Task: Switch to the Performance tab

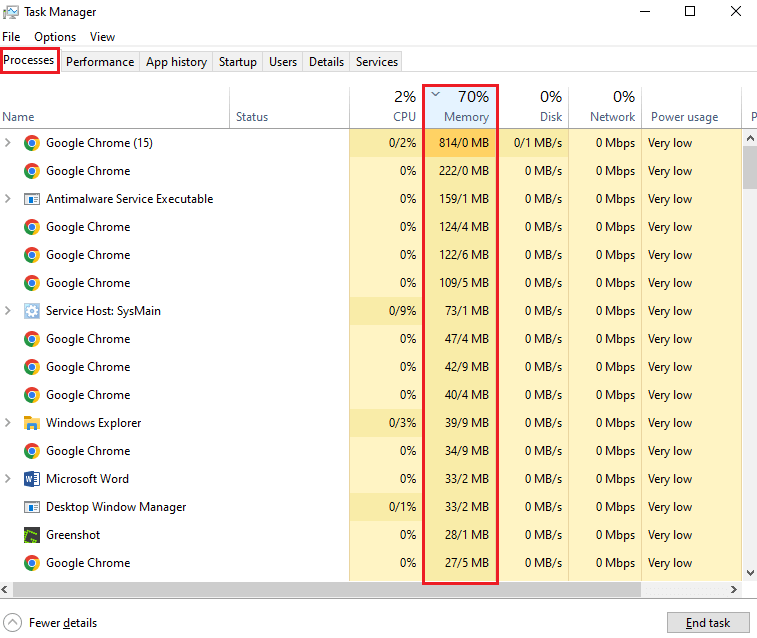Action: pyautogui.click(x=100, y=62)
